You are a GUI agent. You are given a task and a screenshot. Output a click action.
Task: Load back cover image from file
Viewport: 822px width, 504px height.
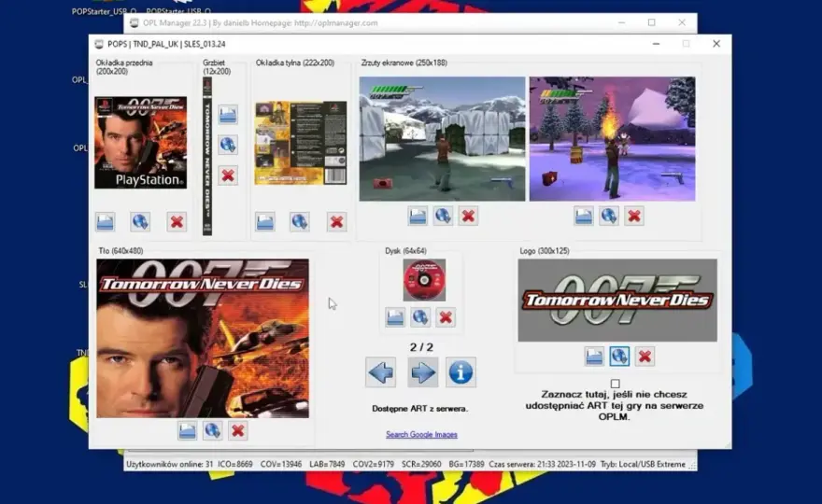click(x=264, y=221)
